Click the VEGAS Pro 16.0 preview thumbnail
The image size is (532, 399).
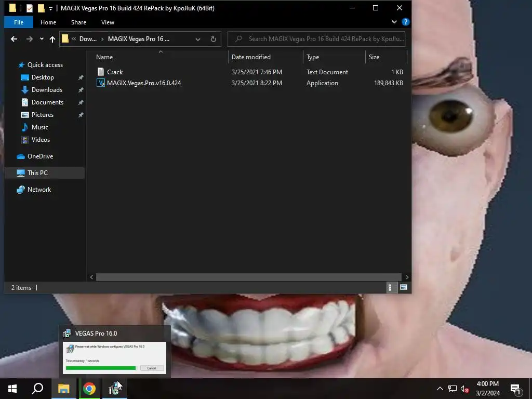[115, 358]
